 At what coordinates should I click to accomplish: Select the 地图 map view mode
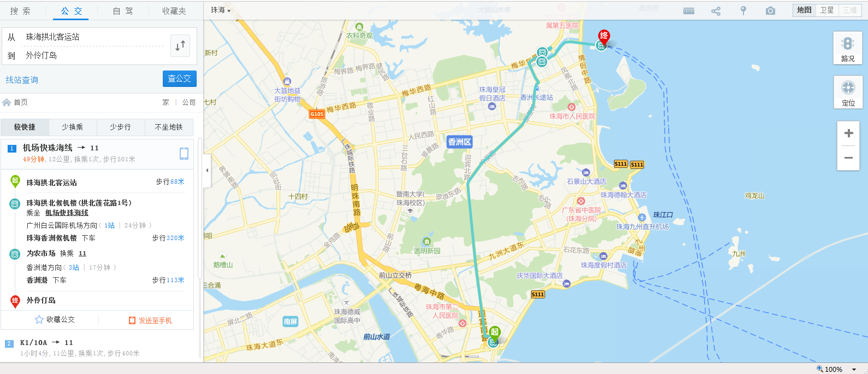tap(804, 10)
